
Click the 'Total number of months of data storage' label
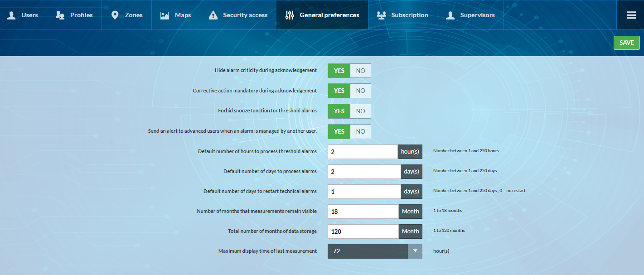point(272,231)
